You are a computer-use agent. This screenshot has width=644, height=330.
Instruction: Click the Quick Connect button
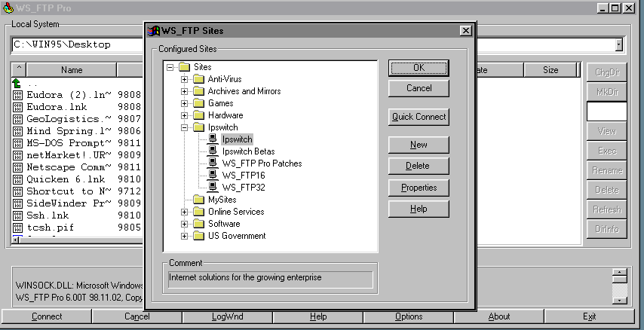[x=419, y=117]
